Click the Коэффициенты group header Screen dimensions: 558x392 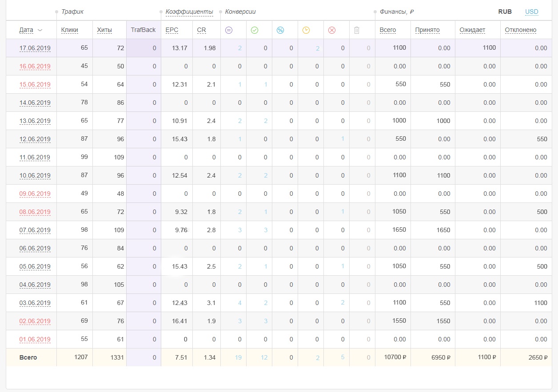[189, 12]
